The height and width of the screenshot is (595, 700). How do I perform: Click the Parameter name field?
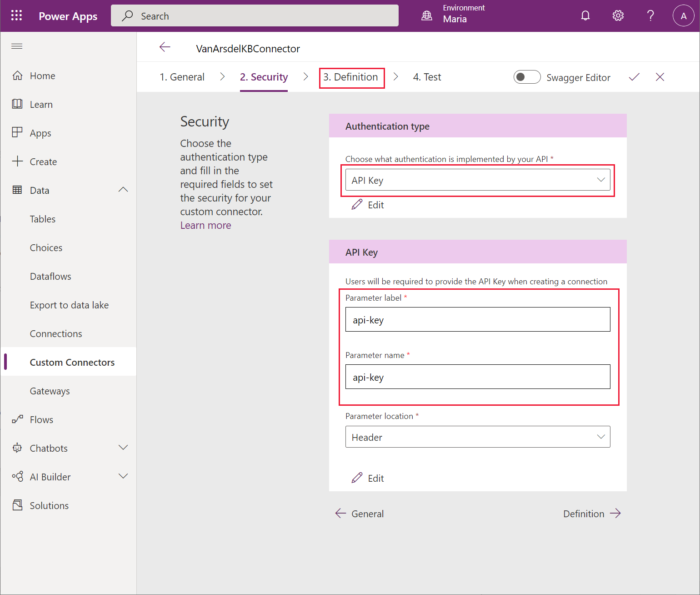pos(478,377)
